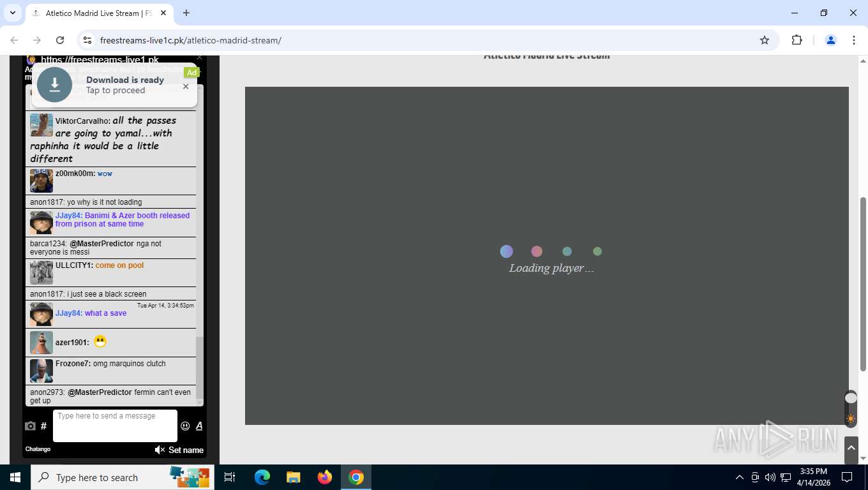Open azer1901's avatar thumbnail

41,343
